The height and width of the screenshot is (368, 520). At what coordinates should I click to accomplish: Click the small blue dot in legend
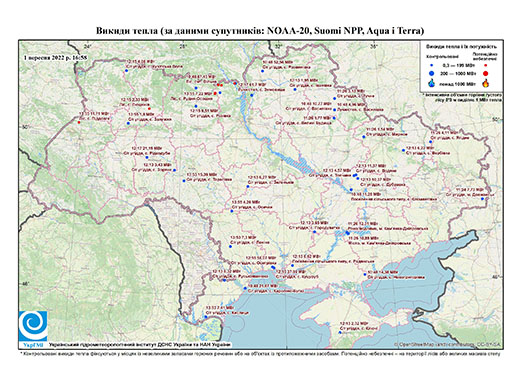pos(432,66)
